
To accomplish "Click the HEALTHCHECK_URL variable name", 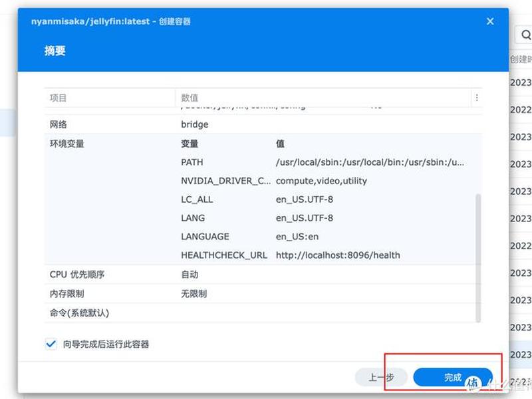I will point(224,255).
